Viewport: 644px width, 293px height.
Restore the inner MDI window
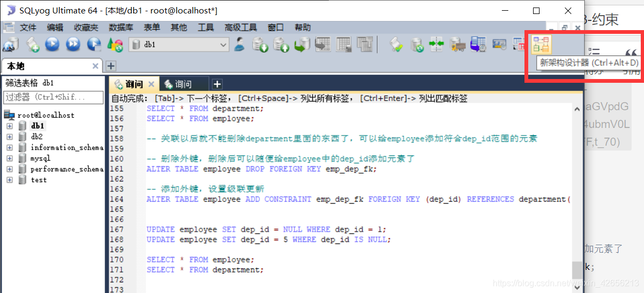click(565, 27)
